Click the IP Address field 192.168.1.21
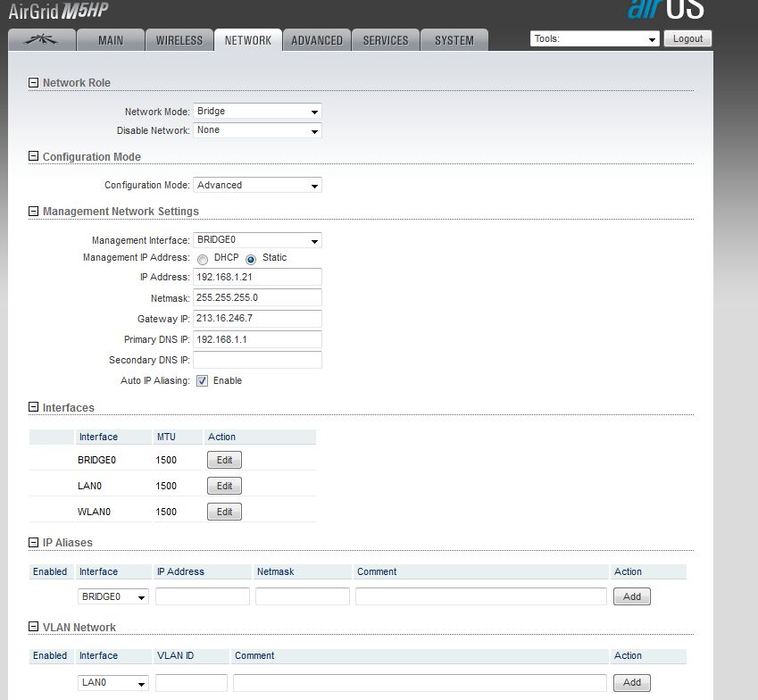 point(257,277)
